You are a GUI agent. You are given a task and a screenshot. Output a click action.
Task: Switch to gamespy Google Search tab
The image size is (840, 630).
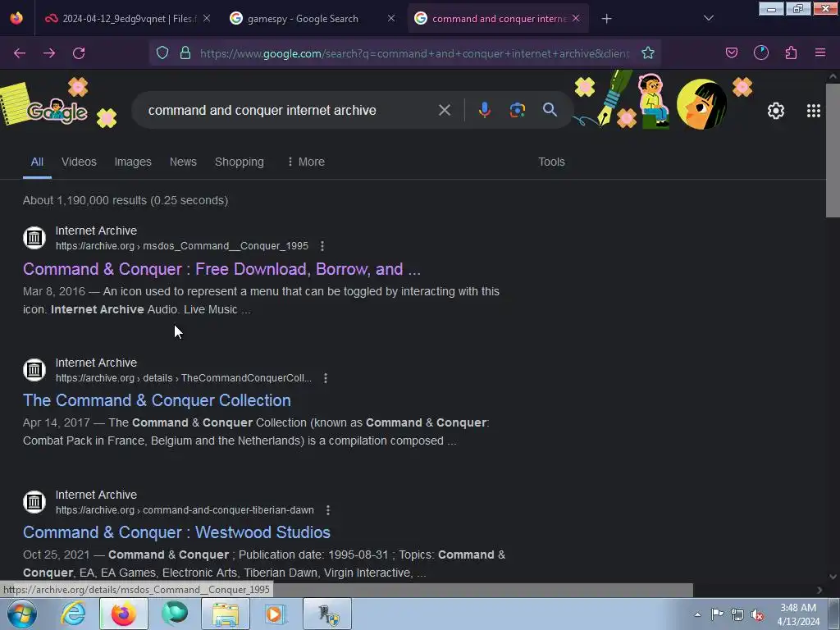pyautogui.click(x=303, y=19)
